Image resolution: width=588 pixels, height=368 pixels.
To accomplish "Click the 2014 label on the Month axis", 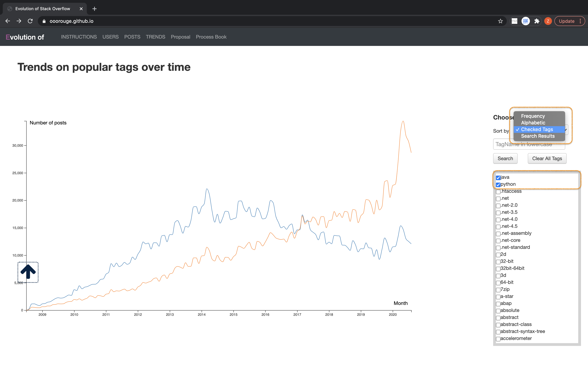I will click(x=202, y=314).
